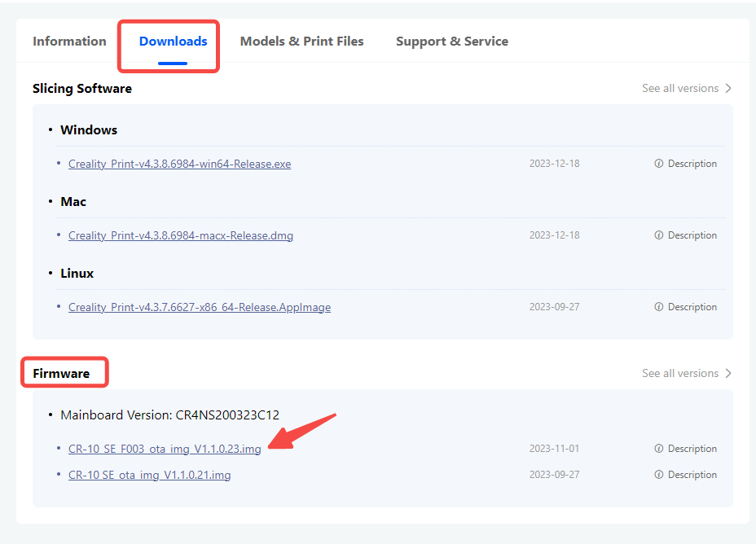
Task: Download Creality Print macx Release dmg
Action: click(181, 235)
